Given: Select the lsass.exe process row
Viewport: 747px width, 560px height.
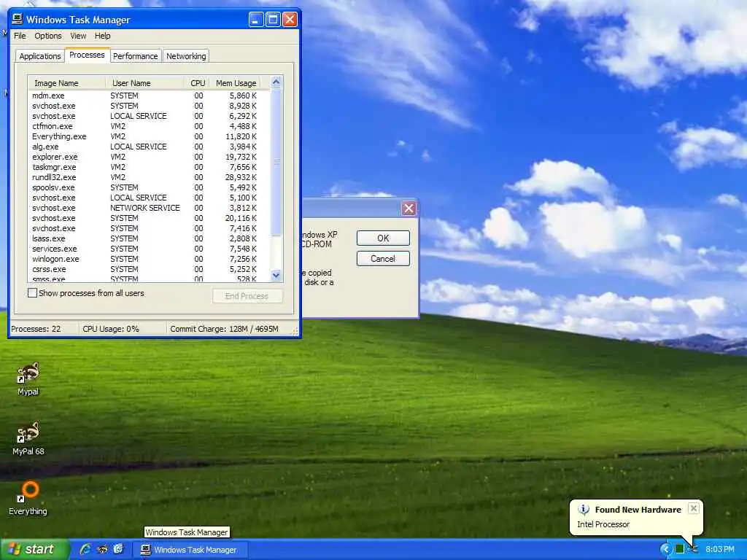Looking at the screenshot, I should (x=148, y=238).
